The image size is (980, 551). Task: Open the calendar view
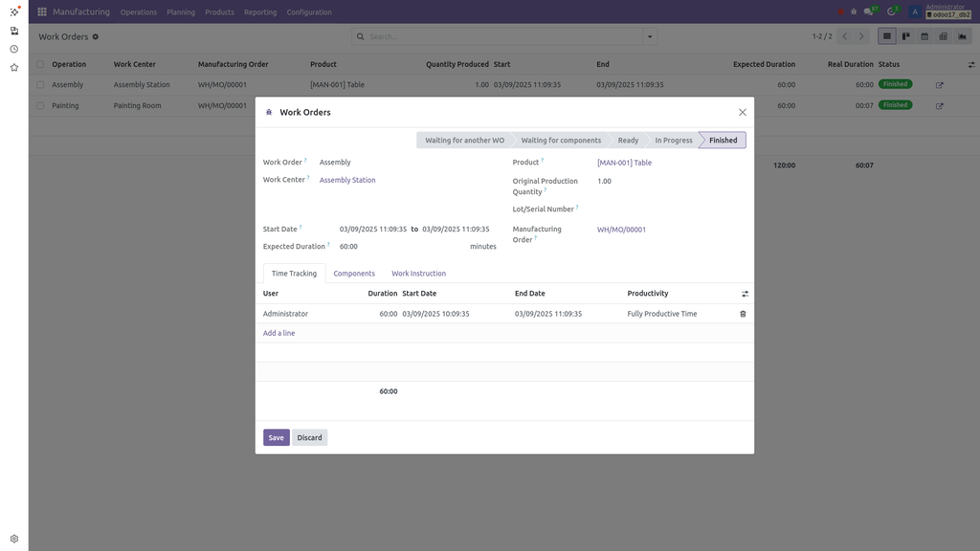pyautogui.click(x=924, y=36)
